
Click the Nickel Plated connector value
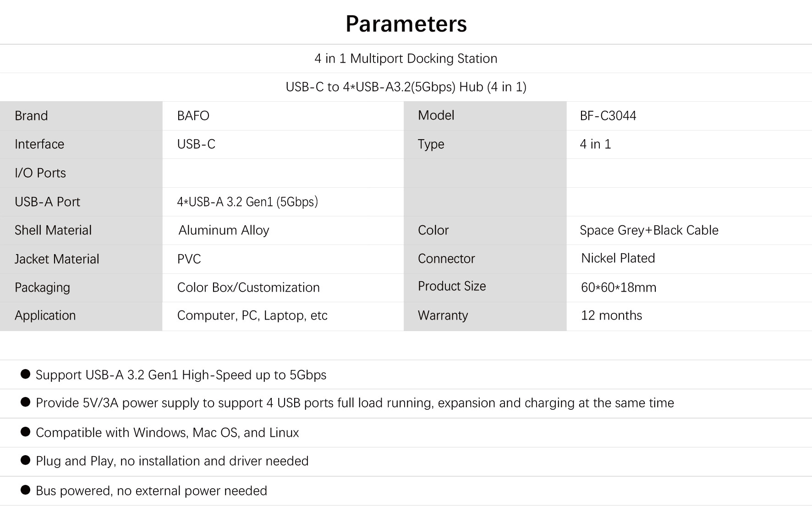click(618, 258)
